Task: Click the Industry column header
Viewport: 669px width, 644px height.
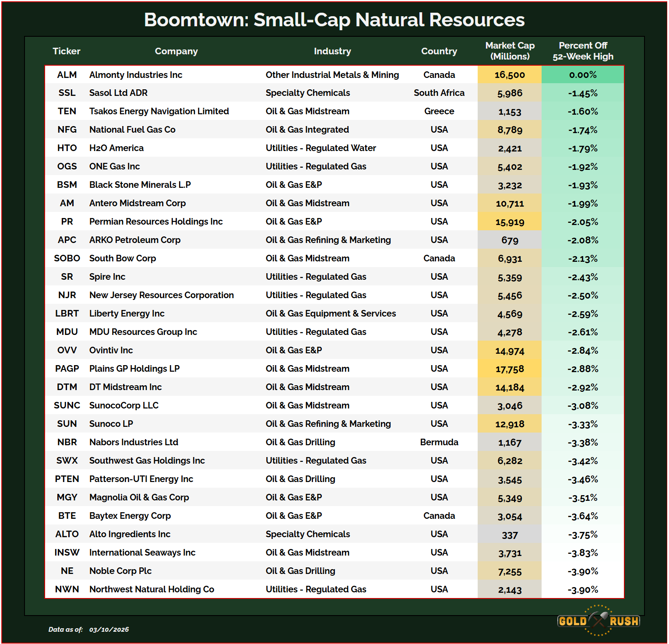Action: pos(332,51)
